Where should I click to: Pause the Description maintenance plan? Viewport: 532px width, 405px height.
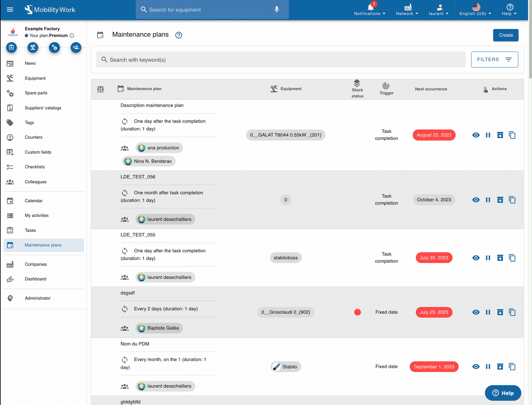pyautogui.click(x=488, y=135)
